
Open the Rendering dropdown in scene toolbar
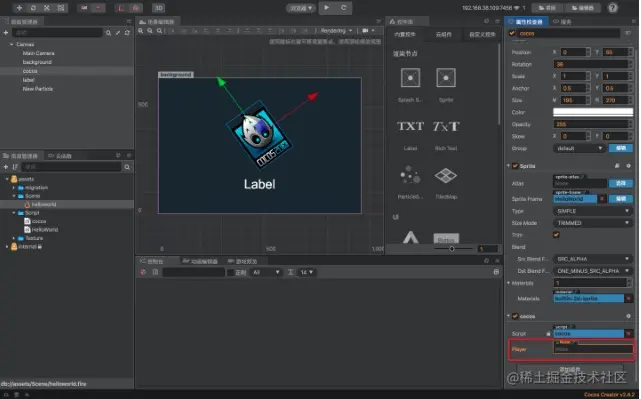[336, 31]
